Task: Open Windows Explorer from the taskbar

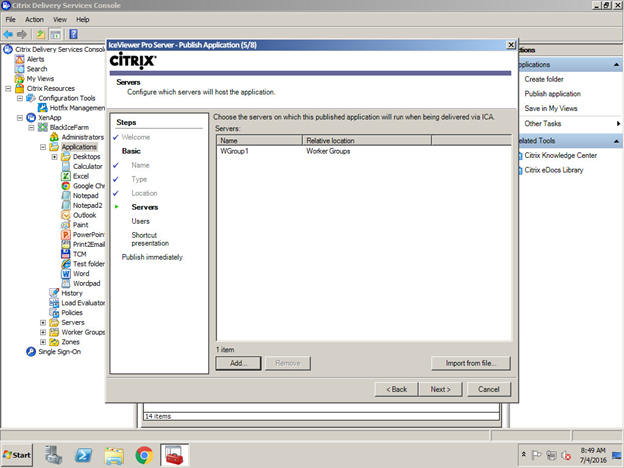Action: [x=114, y=456]
